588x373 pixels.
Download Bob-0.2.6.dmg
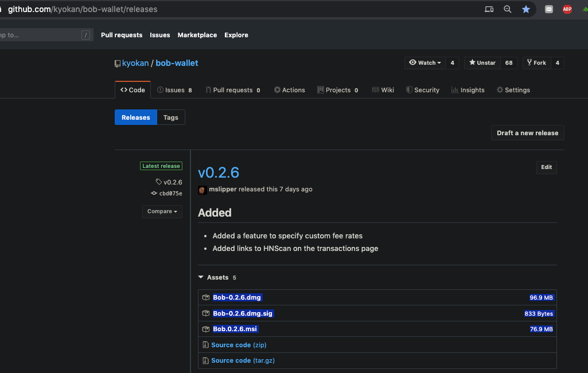(236, 297)
